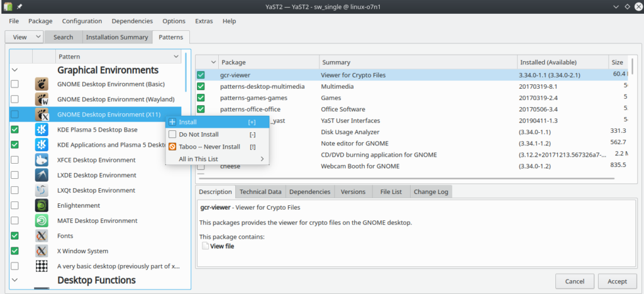This screenshot has height=294, width=644.
Task: Click the package list vertical scrollbar
Action: pos(632,66)
